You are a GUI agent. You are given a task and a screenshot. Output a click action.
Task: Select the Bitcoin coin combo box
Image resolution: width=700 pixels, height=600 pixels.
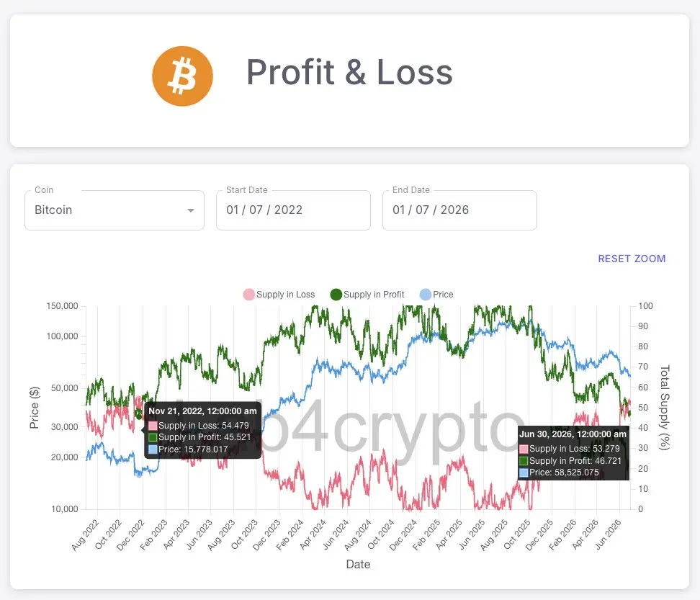tap(115, 210)
